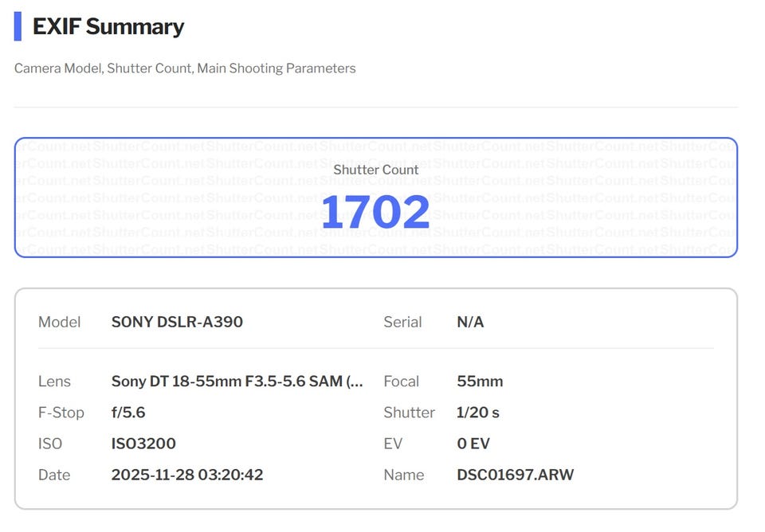Click the 2025-11-28 03:20:42 date value
The width and height of the screenshot is (765, 532).
187,475
